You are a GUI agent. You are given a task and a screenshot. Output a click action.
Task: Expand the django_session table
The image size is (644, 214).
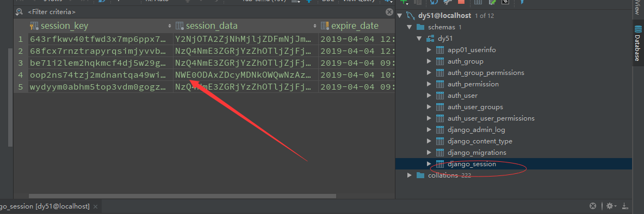(429, 164)
